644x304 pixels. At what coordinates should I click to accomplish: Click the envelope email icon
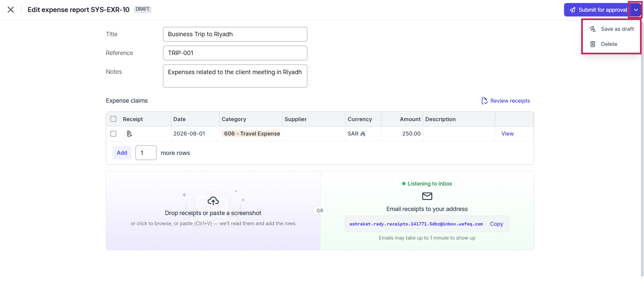[x=427, y=196]
